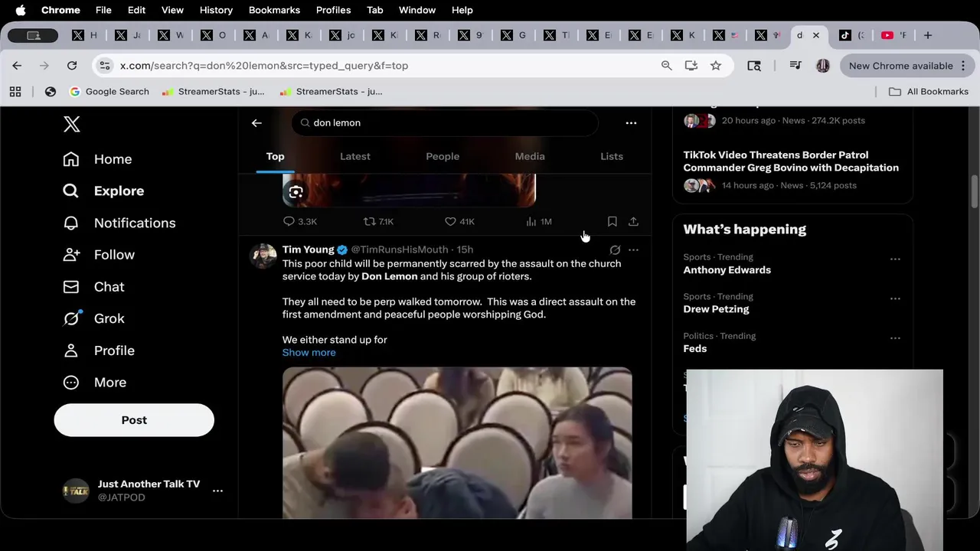Go back with search page arrow
The image size is (980, 551).
click(x=256, y=122)
